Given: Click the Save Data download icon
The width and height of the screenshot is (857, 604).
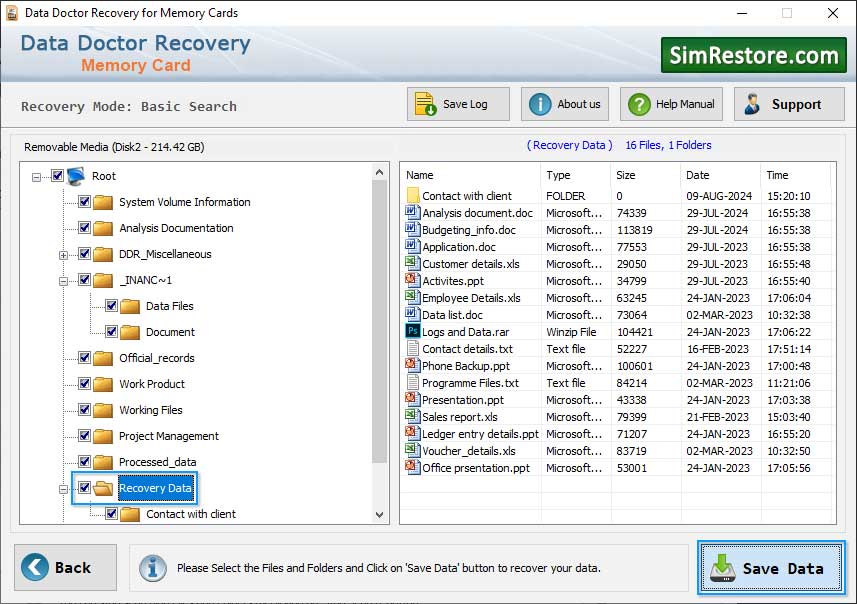Looking at the screenshot, I should [x=723, y=568].
